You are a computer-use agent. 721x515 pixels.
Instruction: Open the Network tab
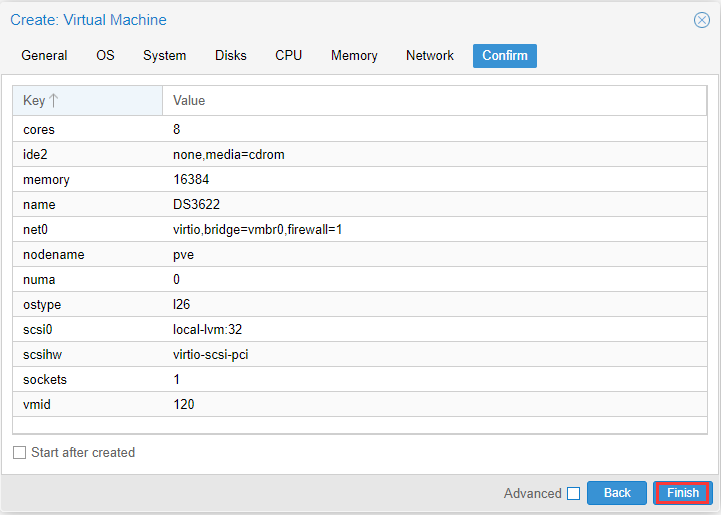[429, 56]
